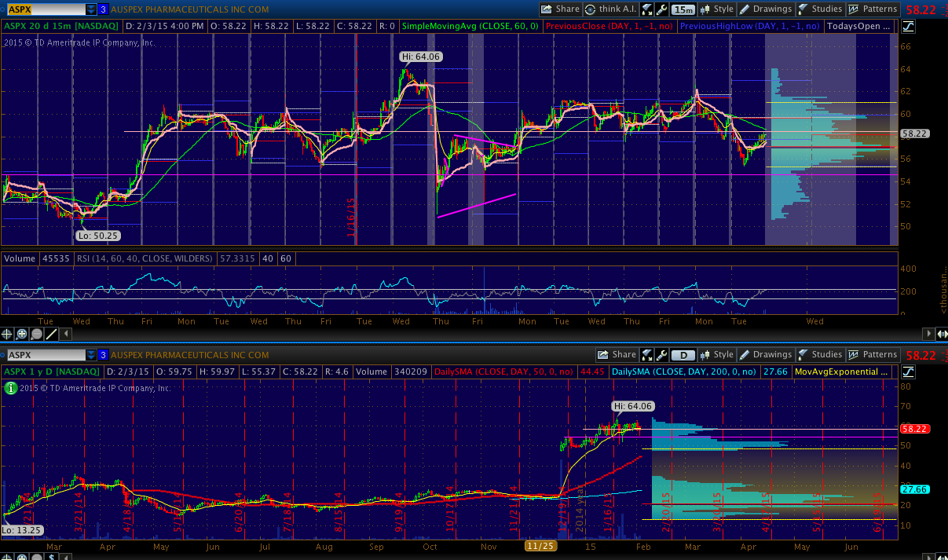948x560 pixels.
Task: Open wrench settings in upper chart toolbar
Action: tap(662, 9)
